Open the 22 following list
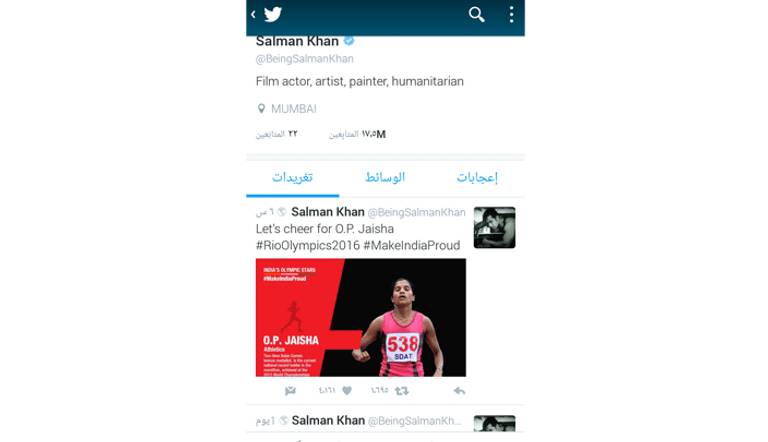The width and height of the screenshot is (768, 442). (x=276, y=134)
